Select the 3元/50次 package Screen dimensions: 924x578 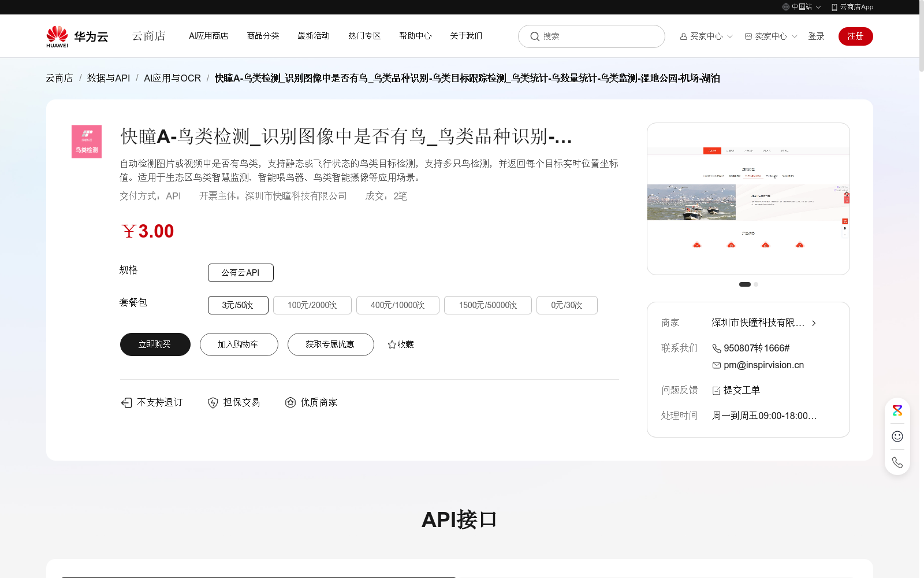pyautogui.click(x=238, y=305)
